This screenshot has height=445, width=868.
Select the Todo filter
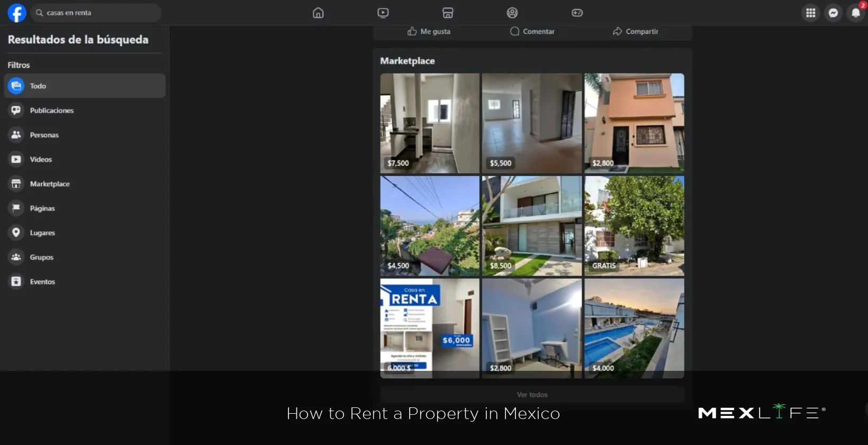(85, 86)
